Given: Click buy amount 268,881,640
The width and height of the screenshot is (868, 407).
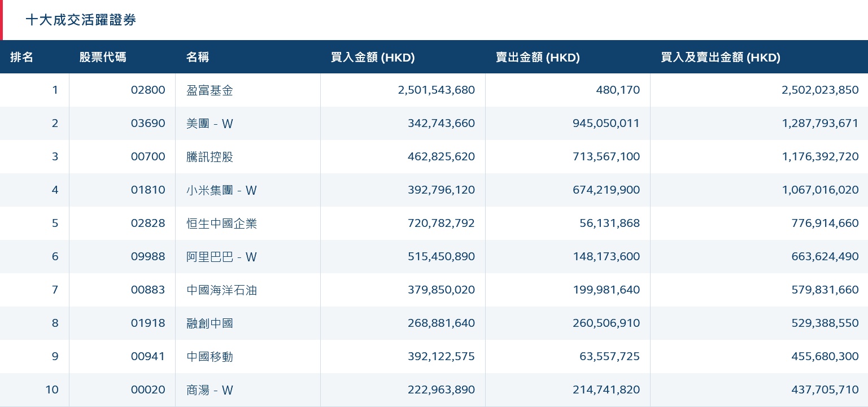Looking at the screenshot, I should coord(442,323).
